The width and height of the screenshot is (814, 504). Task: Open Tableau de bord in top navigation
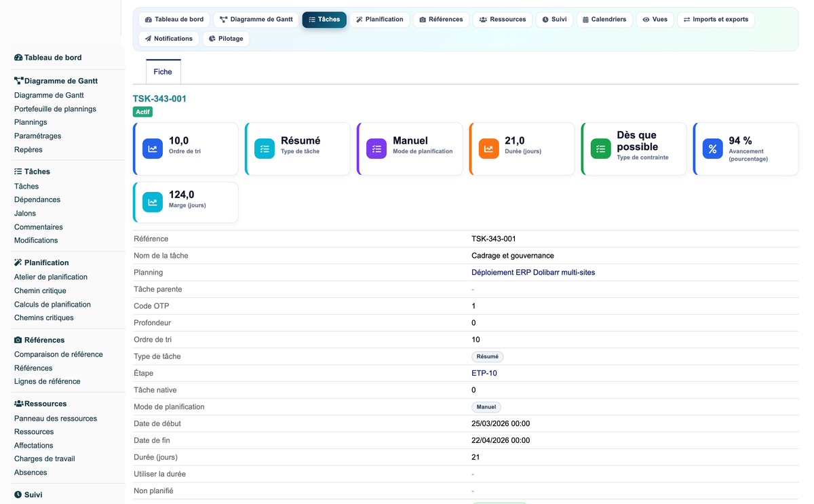[x=174, y=20]
